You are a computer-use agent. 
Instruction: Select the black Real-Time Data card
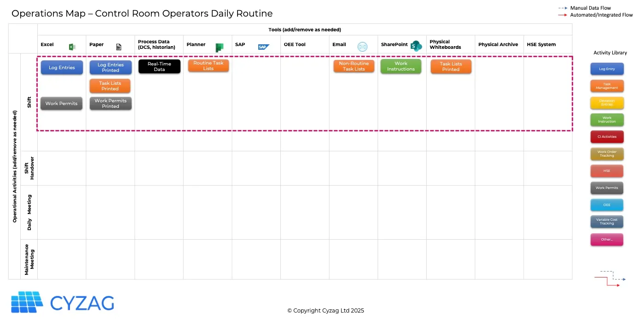(159, 66)
